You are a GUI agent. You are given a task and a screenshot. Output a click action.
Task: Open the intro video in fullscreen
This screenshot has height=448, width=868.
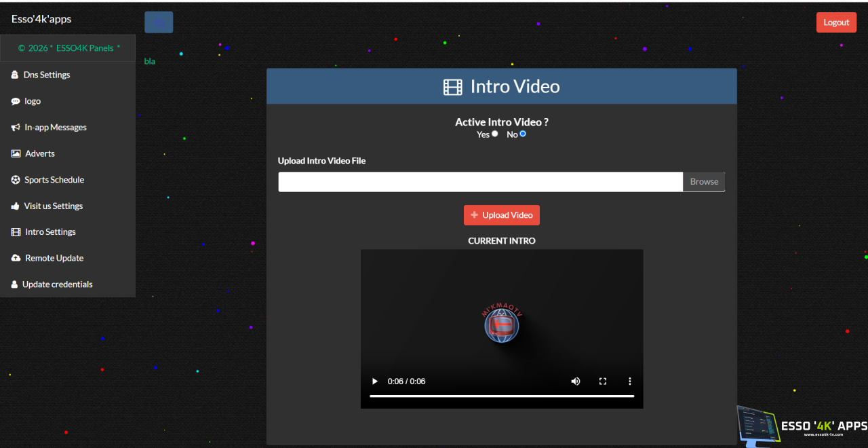click(x=603, y=381)
